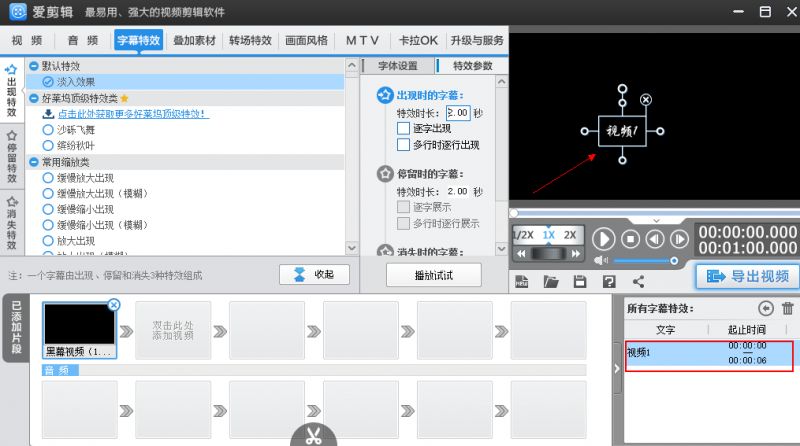Click the save project floppy disk icon
The width and height of the screenshot is (800, 446).
point(579,282)
